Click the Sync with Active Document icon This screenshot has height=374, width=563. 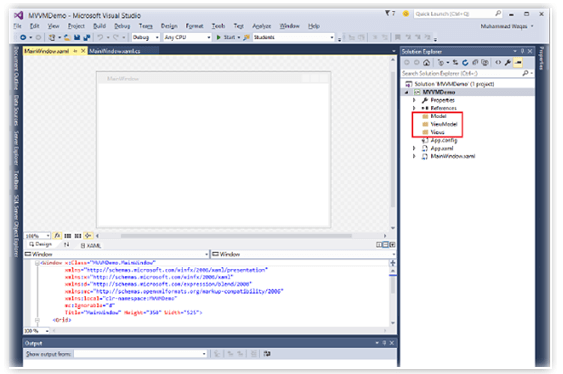(455, 62)
